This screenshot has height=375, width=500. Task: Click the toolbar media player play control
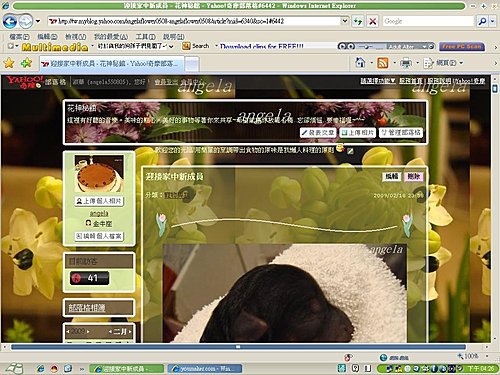coord(341,46)
